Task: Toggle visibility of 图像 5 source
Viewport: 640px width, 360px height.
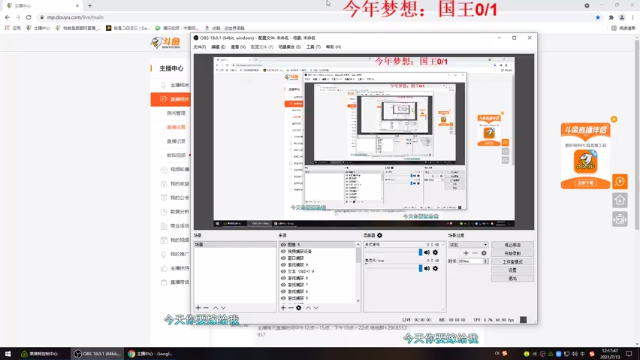Action: click(x=283, y=244)
